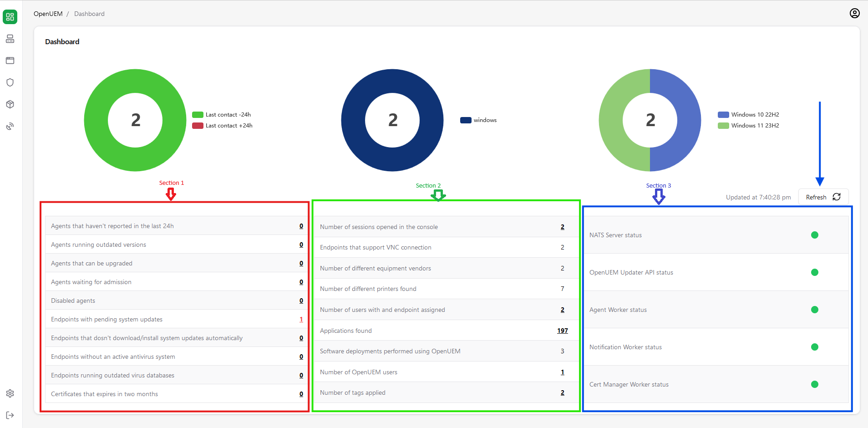Click the Dashboard breadcrumb item
Image resolution: width=868 pixels, height=428 pixels.
(x=89, y=14)
